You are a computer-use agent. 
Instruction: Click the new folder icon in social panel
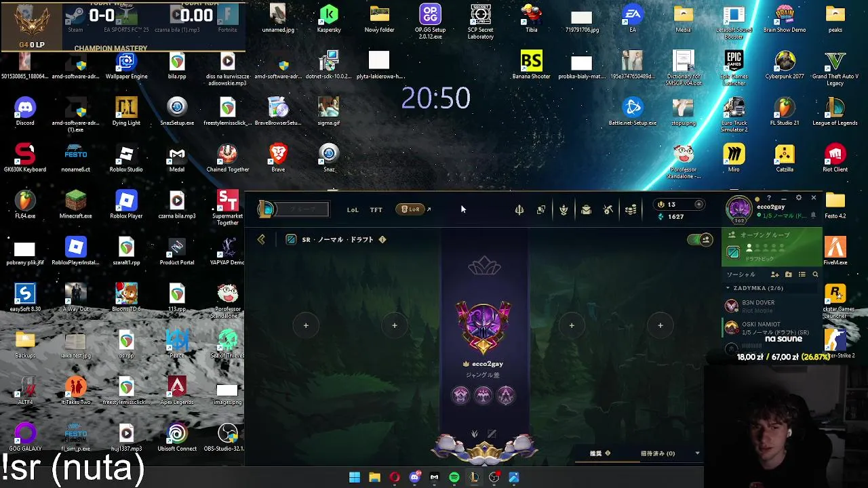coord(788,274)
